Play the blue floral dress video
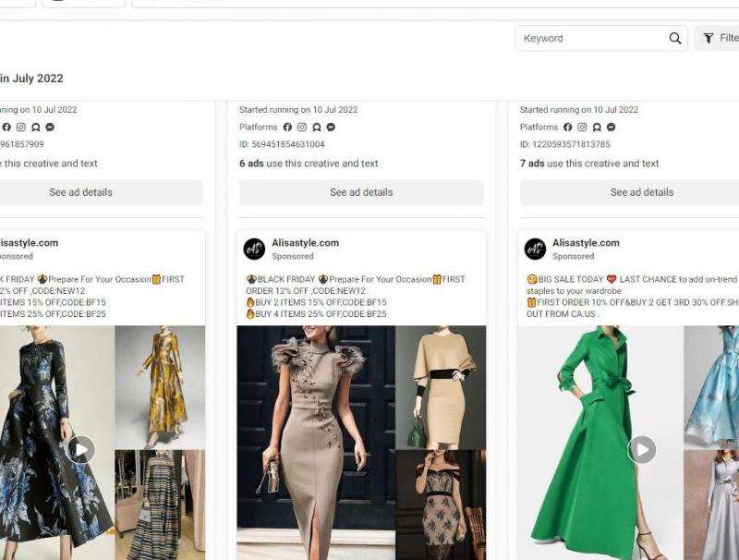This screenshot has height=560, width=739. [80, 450]
